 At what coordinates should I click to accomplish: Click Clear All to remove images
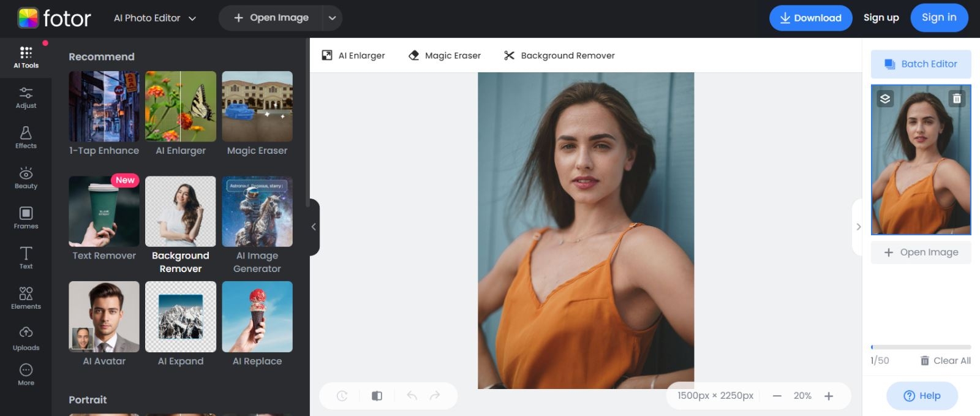click(x=945, y=360)
